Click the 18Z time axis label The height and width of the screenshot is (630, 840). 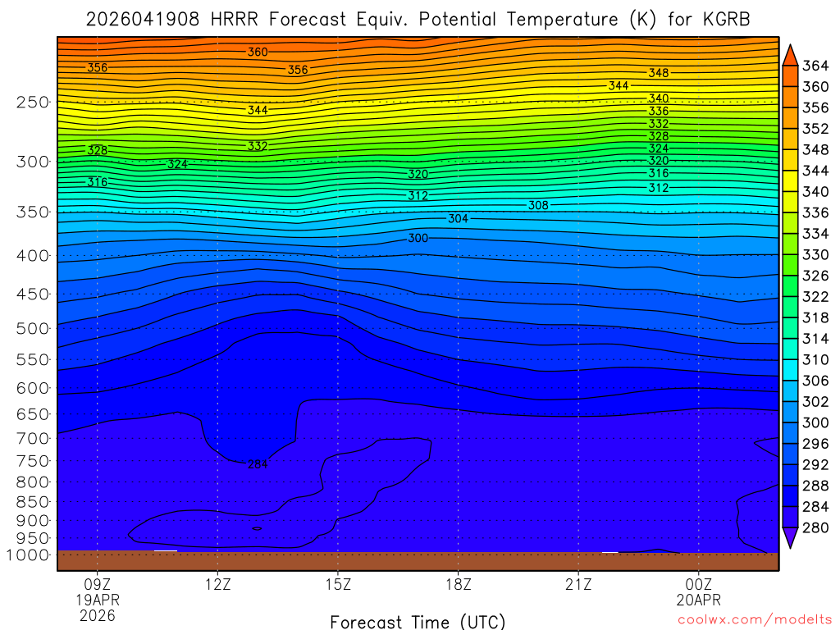pos(458,584)
